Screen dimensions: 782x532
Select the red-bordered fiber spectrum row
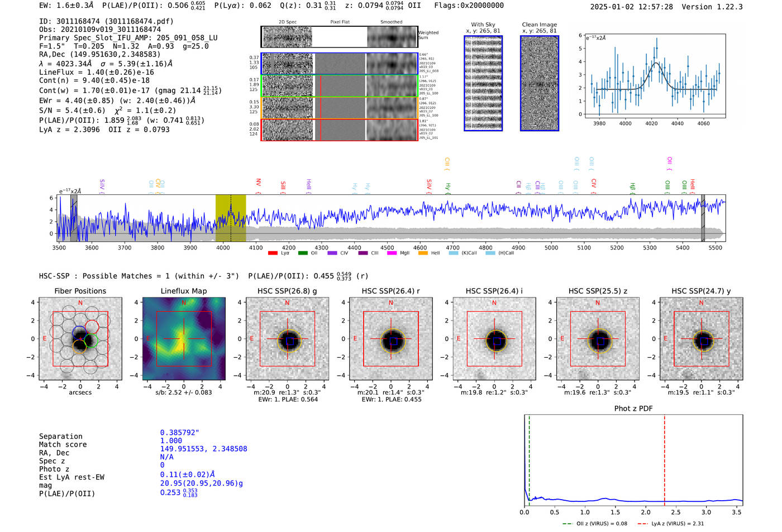pyautogui.click(x=340, y=130)
